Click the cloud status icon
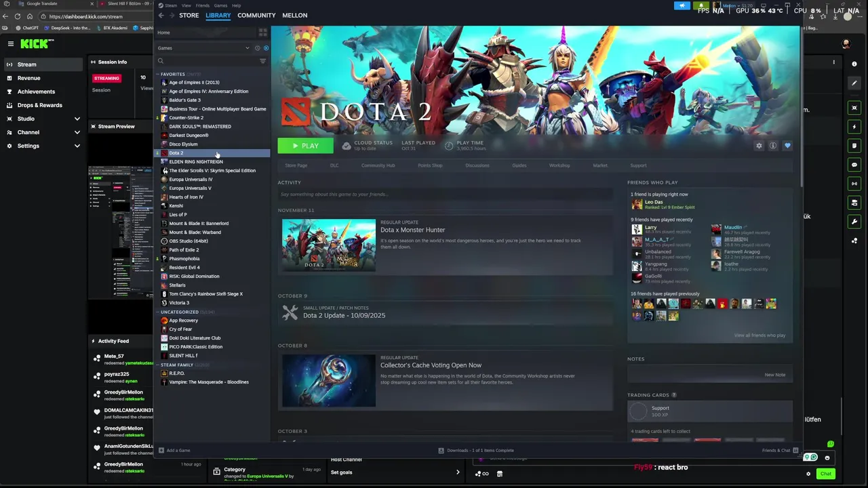Viewport: 868px width, 488px height. click(347, 146)
